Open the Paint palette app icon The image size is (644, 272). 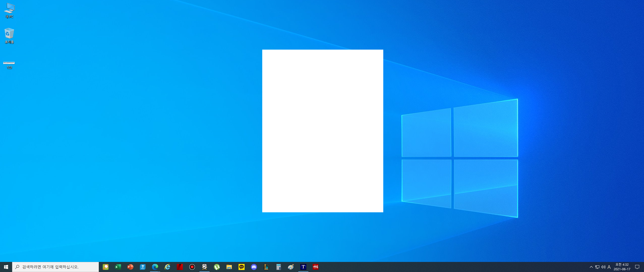tap(291, 267)
